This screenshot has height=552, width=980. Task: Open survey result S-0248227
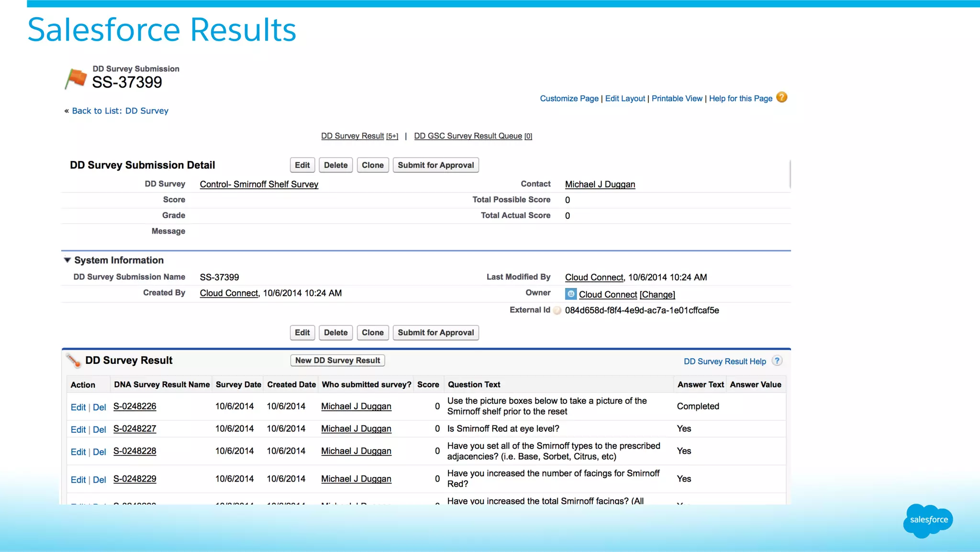tap(135, 429)
